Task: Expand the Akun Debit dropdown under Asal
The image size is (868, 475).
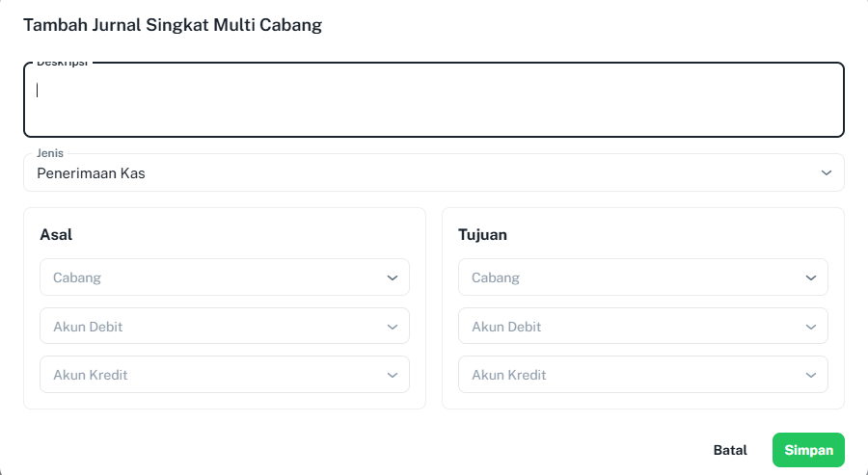Action: tap(224, 326)
